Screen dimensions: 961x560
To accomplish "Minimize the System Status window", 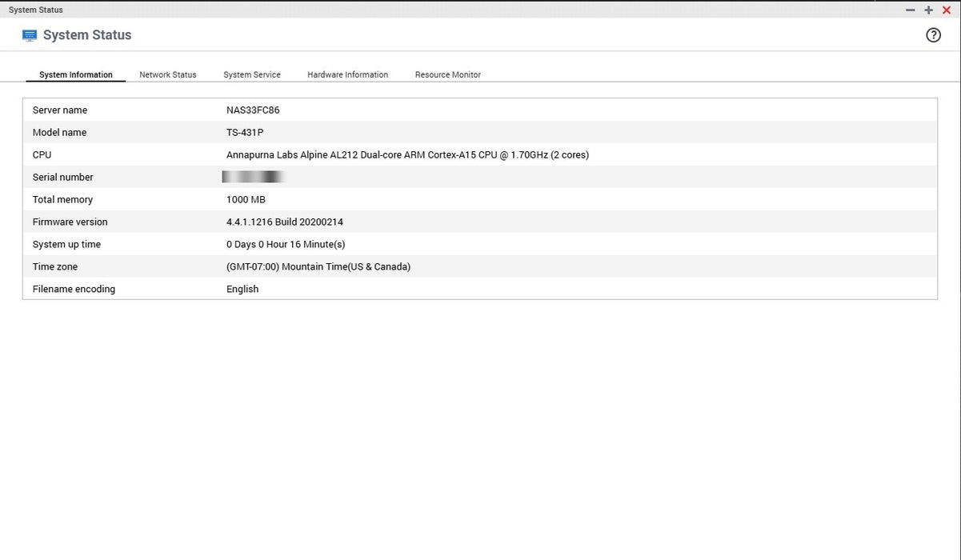I will coord(911,10).
